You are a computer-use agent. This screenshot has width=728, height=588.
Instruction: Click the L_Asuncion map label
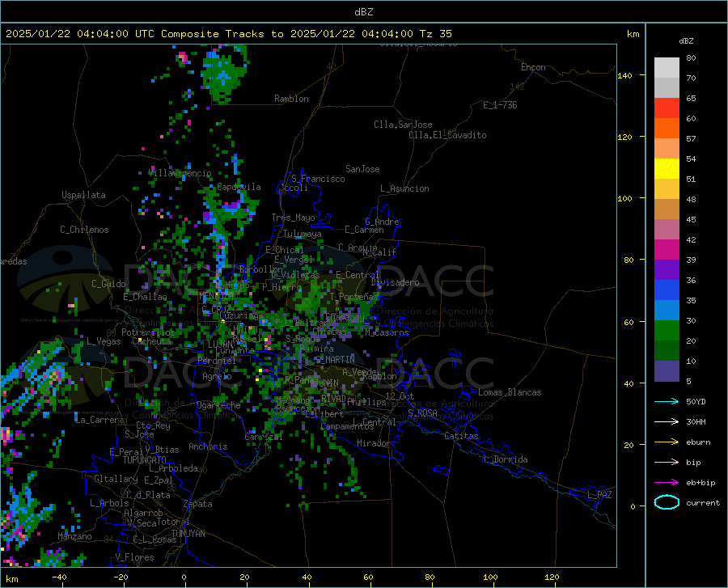(404, 188)
